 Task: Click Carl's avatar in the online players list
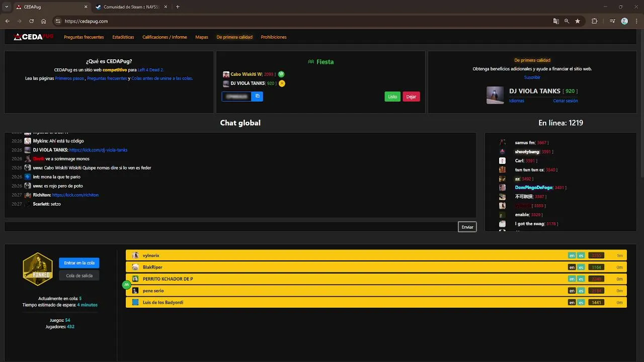pyautogui.click(x=502, y=161)
